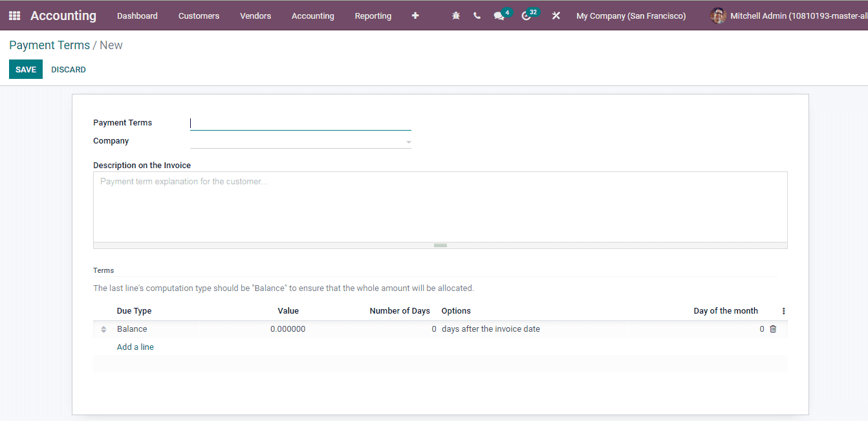Screen dimensions: 868x421
Task: Save the new payment term
Action: [25, 69]
